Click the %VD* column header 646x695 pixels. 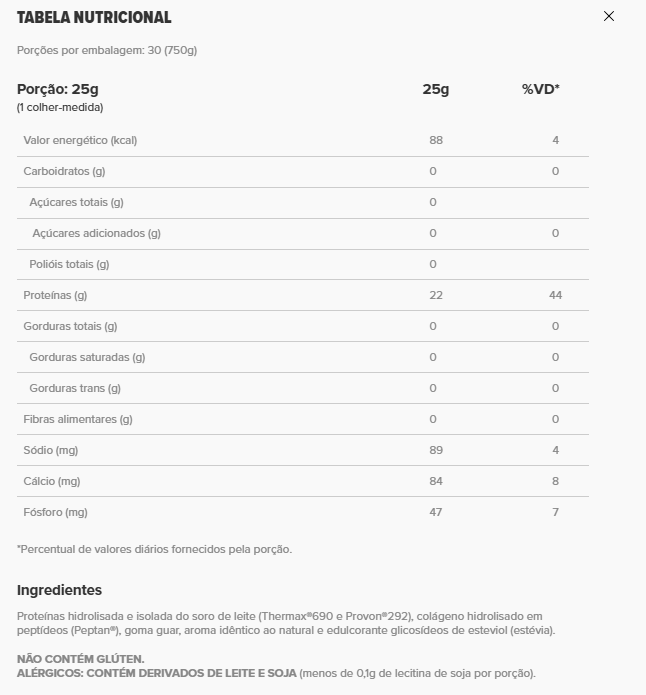pyautogui.click(x=540, y=89)
